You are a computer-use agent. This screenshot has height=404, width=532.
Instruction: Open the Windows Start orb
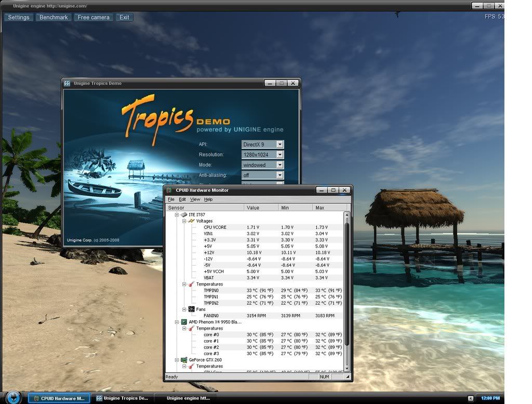click(x=14, y=398)
